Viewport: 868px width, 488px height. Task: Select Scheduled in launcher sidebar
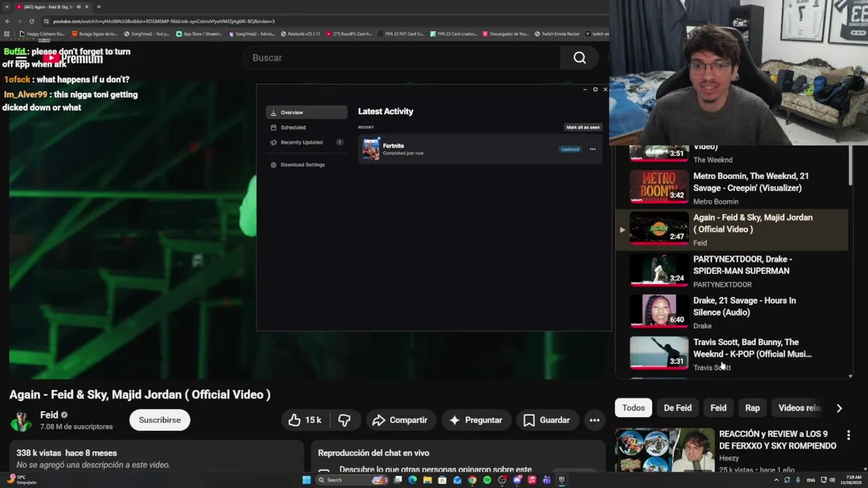[307, 127]
